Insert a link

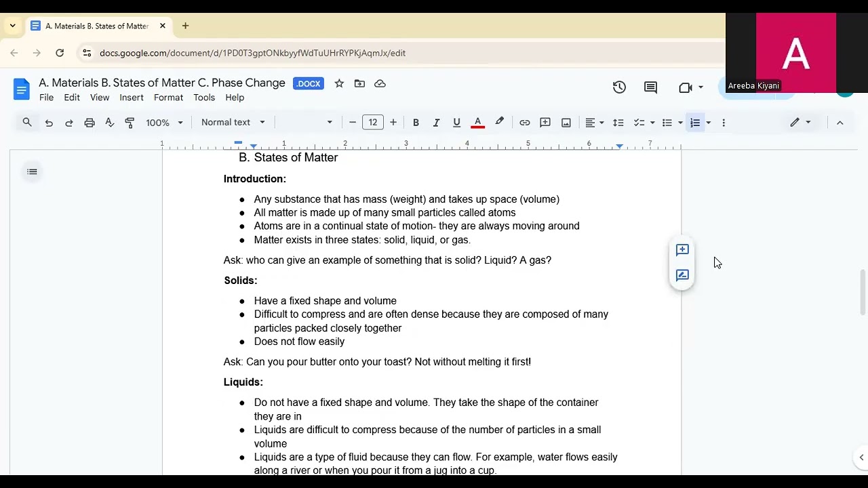pyautogui.click(x=524, y=123)
